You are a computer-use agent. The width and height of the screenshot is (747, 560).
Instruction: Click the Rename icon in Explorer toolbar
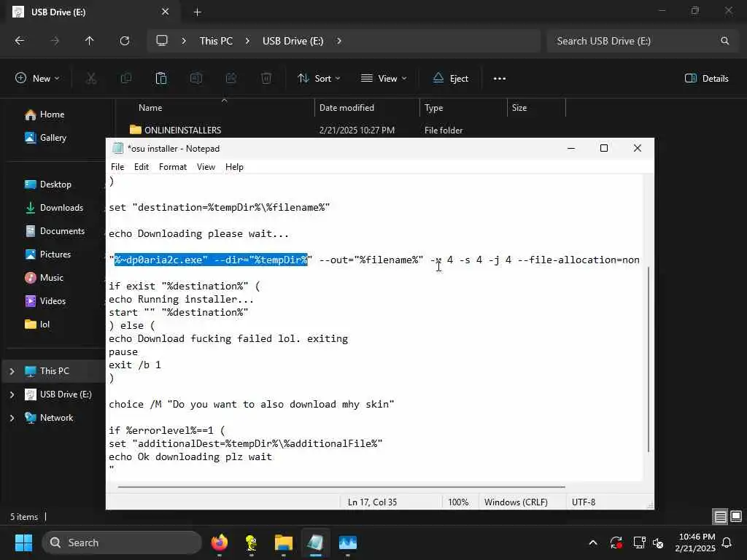196,79
